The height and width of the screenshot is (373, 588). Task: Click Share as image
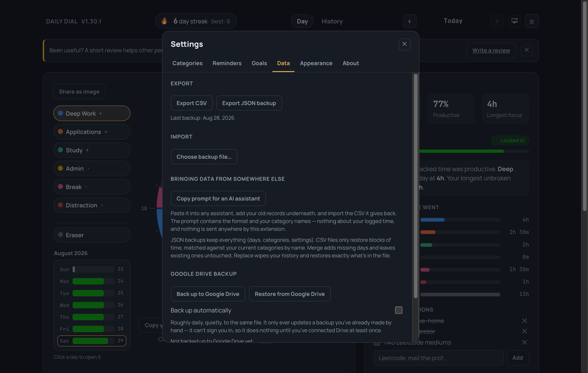click(x=79, y=92)
